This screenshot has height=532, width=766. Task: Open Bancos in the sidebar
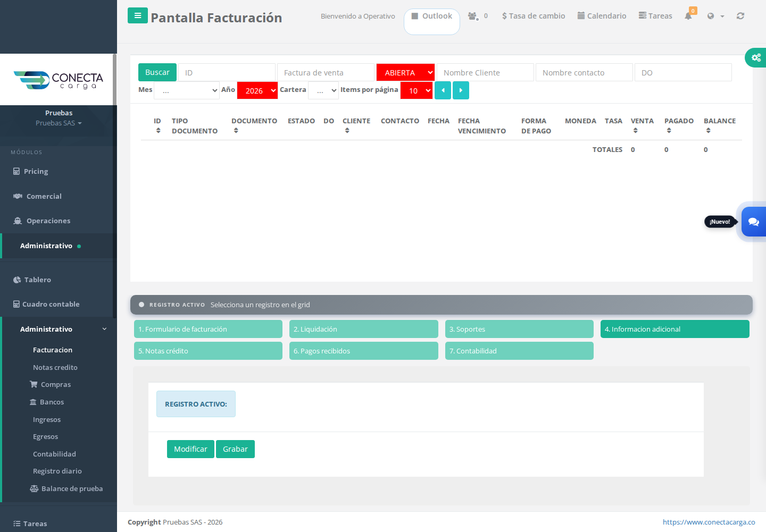(x=52, y=402)
